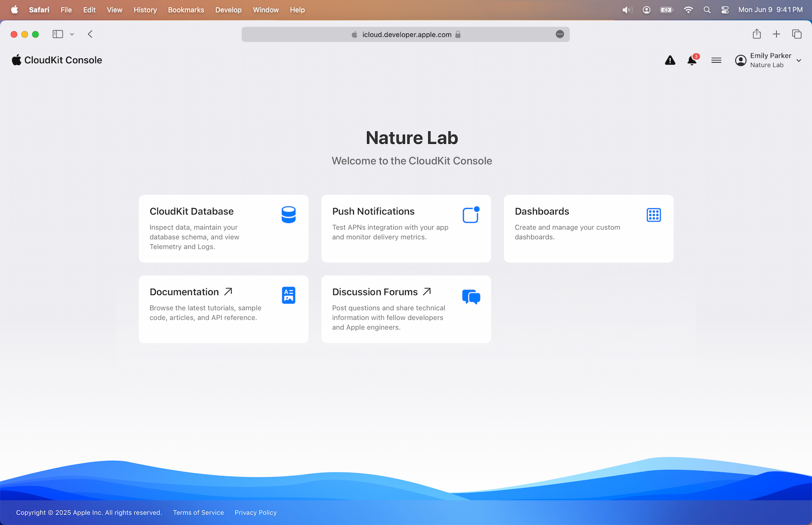812x525 pixels.
Task: Open the warning alert triangle icon
Action: tap(670, 61)
